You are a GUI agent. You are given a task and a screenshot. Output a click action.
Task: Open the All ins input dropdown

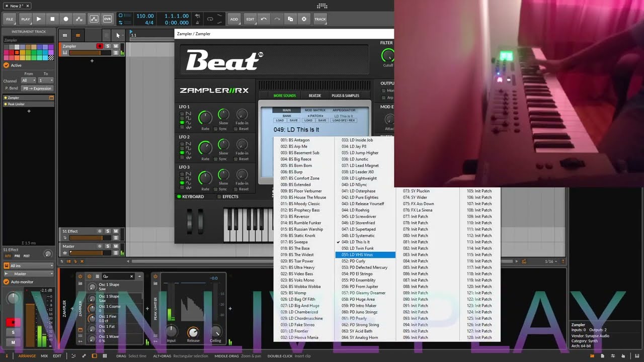pyautogui.click(x=28, y=265)
